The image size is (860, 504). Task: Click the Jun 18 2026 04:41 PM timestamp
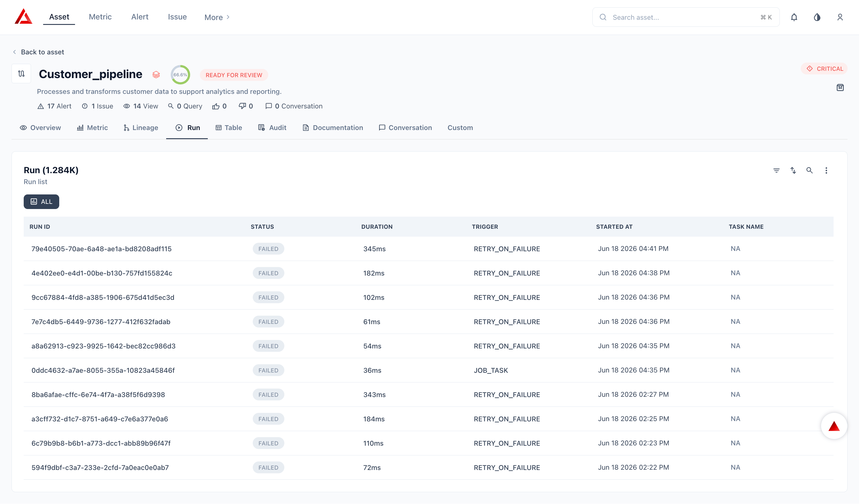click(633, 249)
